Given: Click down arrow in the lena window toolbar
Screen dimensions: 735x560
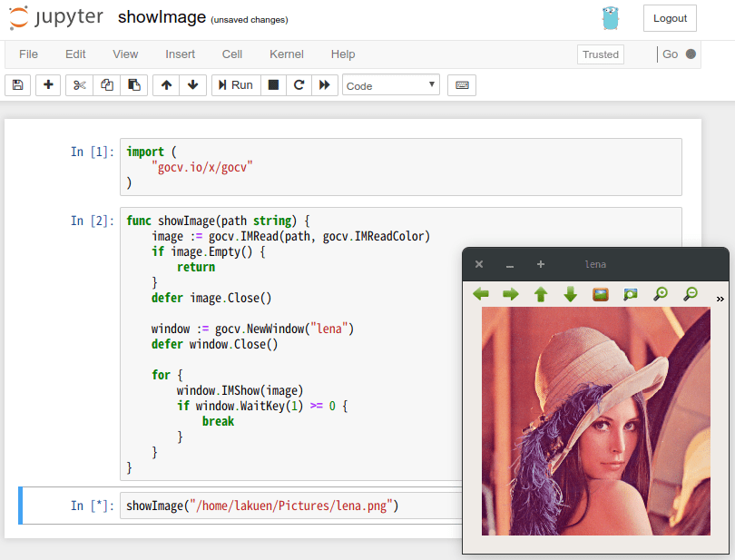Looking at the screenshot, I should point(571,294).
